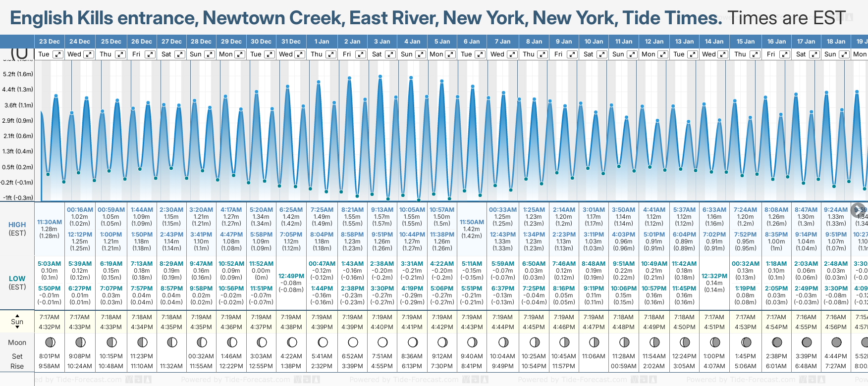Viewport: 868px width, 386px height.
Task: Open expanded view for Wed 14 Jan
Action: point(723,54)
